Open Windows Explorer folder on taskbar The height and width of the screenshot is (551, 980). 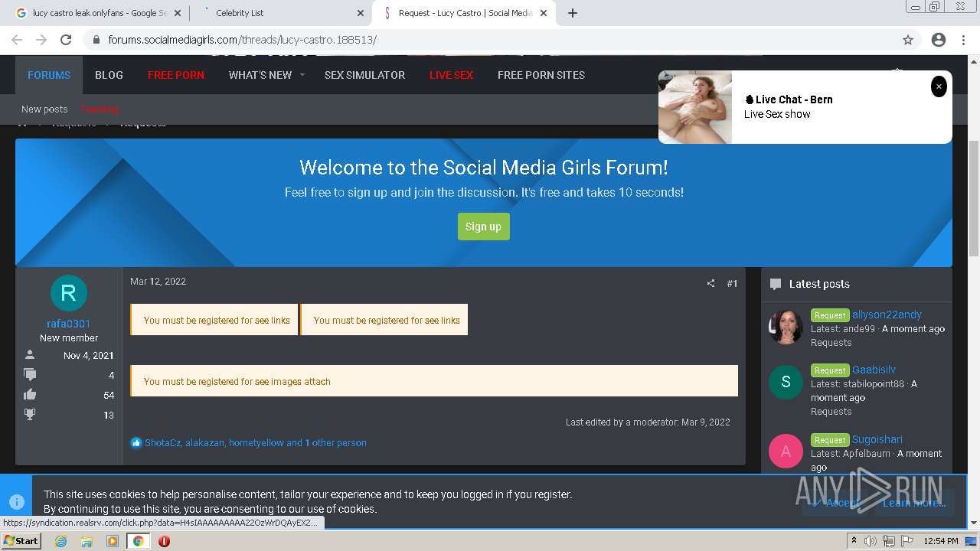pyautogui.click(x=87, y=541)
